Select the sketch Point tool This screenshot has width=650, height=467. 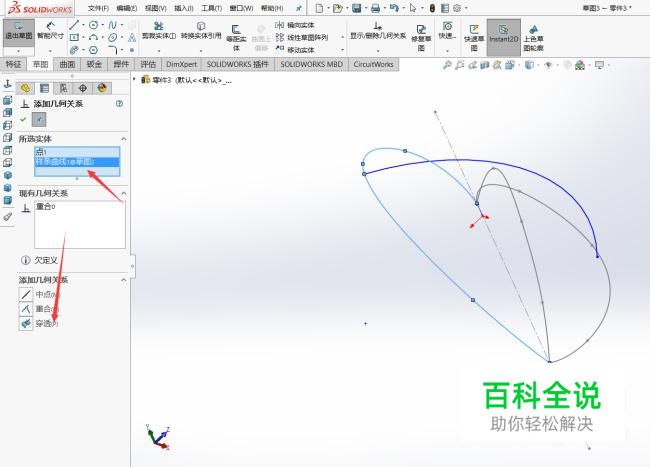click(x=132, y=50)
